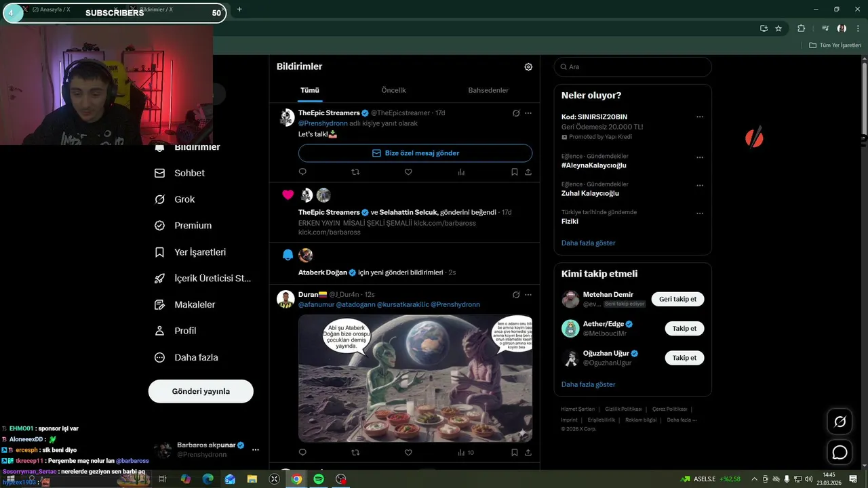Screen dimensions: 868x488
Task: Click Geri takip et for Metehan Demir
Action: click(x=678, y=299)
